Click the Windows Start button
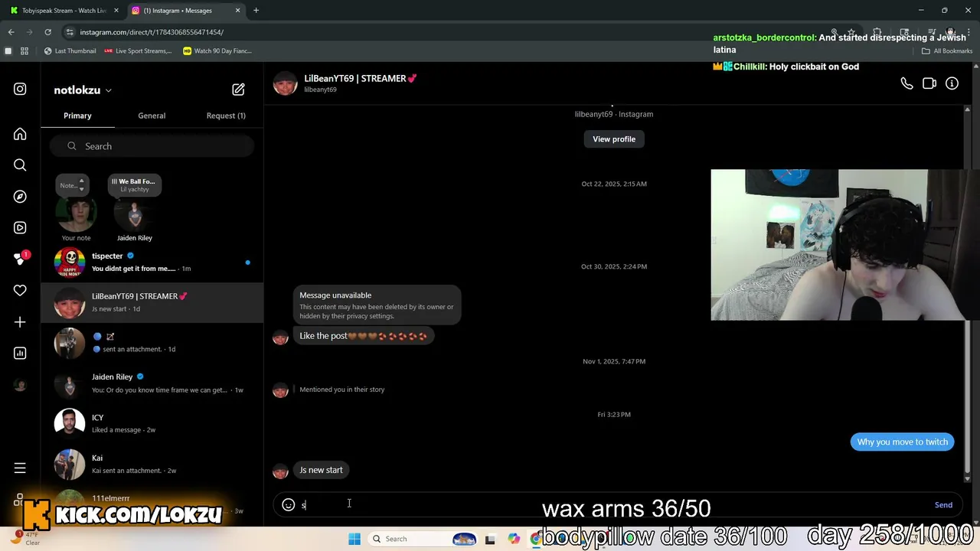The image size is (980, 551). pos(354,539)
